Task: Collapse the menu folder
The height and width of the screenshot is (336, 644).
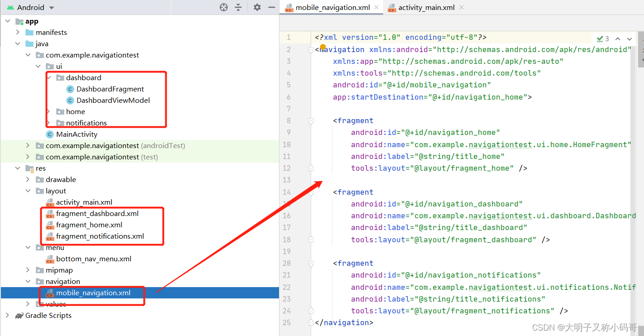Action: pyautogui.click(x=28, y=248)
